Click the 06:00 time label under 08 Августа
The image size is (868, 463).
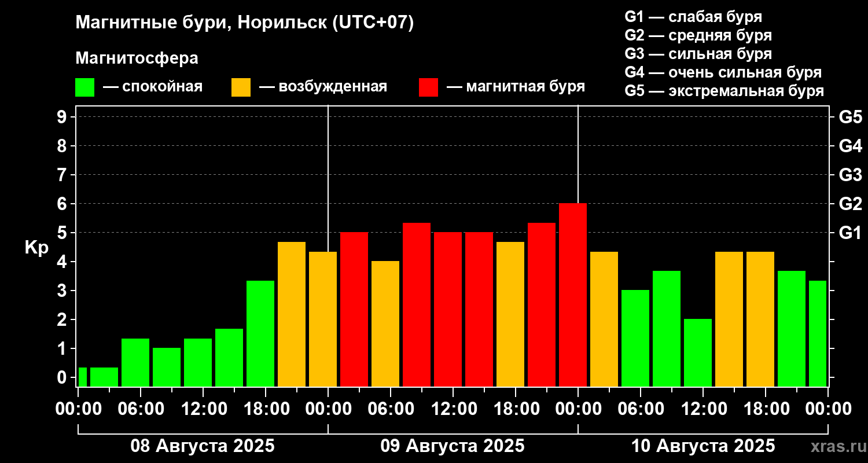point(141,409)
